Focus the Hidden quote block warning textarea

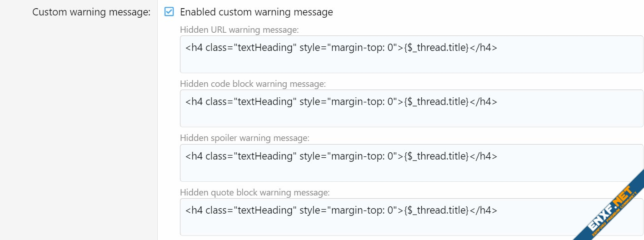pyautogui.click(x=412, y=217)
